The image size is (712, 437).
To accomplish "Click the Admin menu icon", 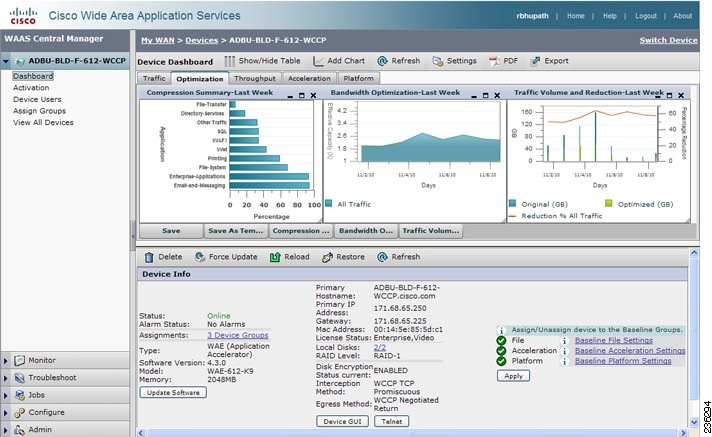I will (19, 430).
